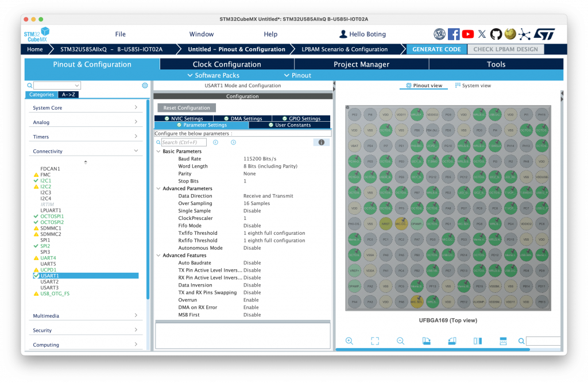Select FDCAN1 in peripheral list
This screenshot has height=383, width=588.
pos(51,169)
